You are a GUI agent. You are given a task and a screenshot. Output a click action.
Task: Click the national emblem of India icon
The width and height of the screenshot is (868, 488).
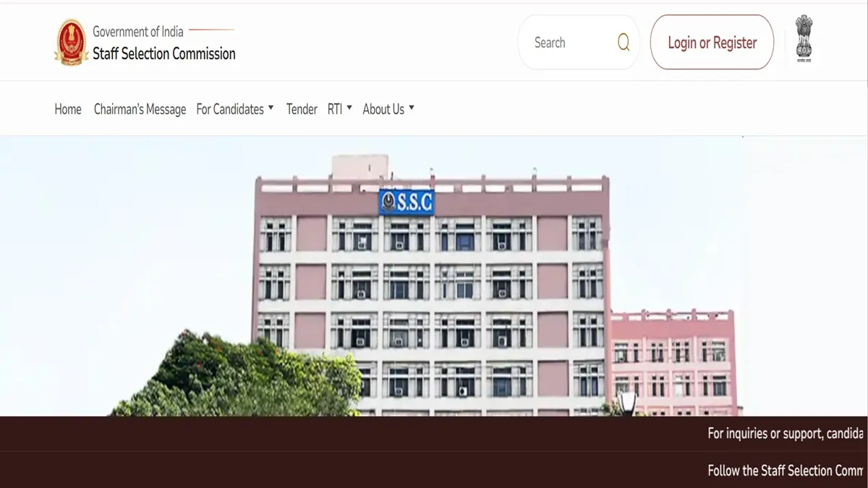coord(804,40)
